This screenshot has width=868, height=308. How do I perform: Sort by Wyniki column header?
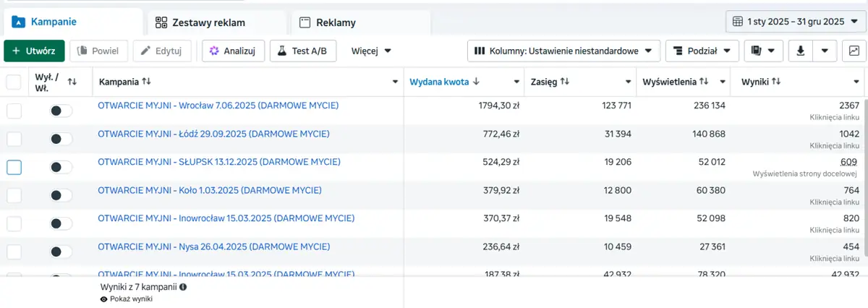point(760,82)
